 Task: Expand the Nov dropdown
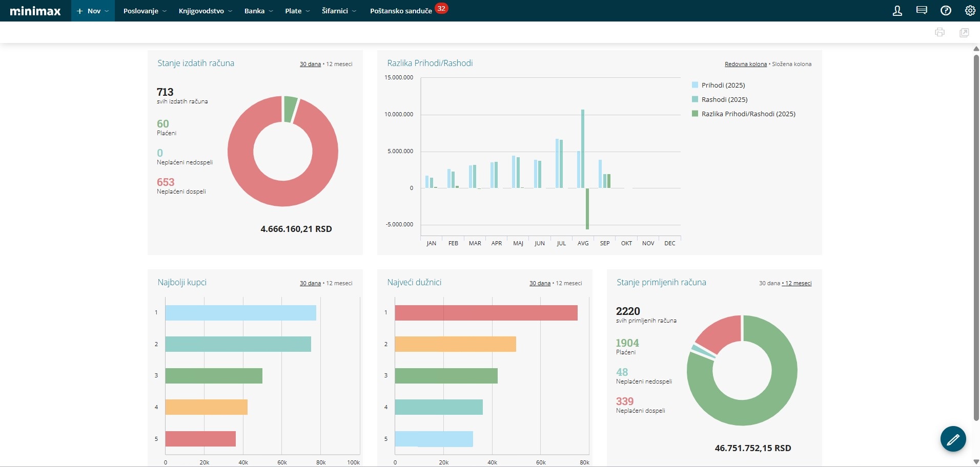pyautogui.click(x=93, y=11)
